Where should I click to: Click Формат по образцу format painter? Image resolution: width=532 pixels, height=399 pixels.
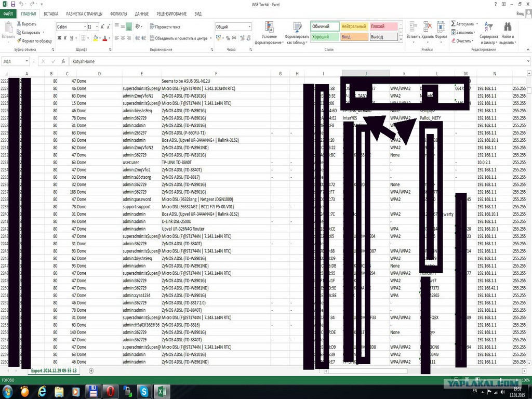click(x=34, y=41)
